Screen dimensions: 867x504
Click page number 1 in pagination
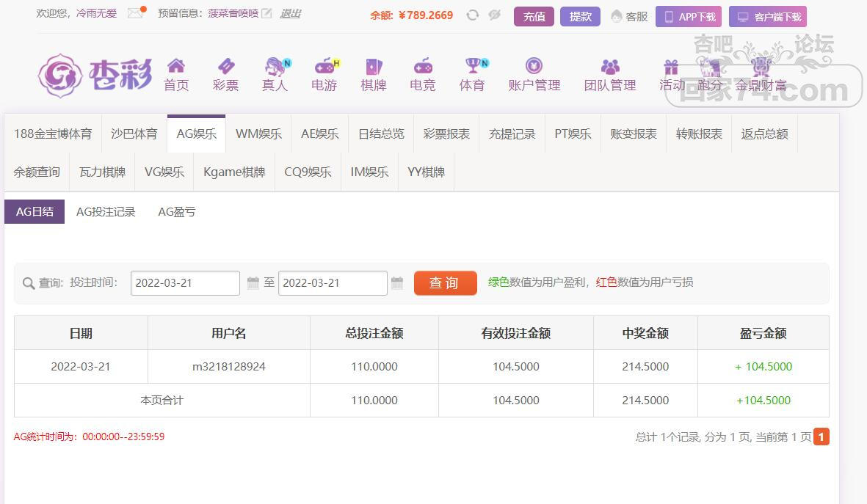coord(821,437)
